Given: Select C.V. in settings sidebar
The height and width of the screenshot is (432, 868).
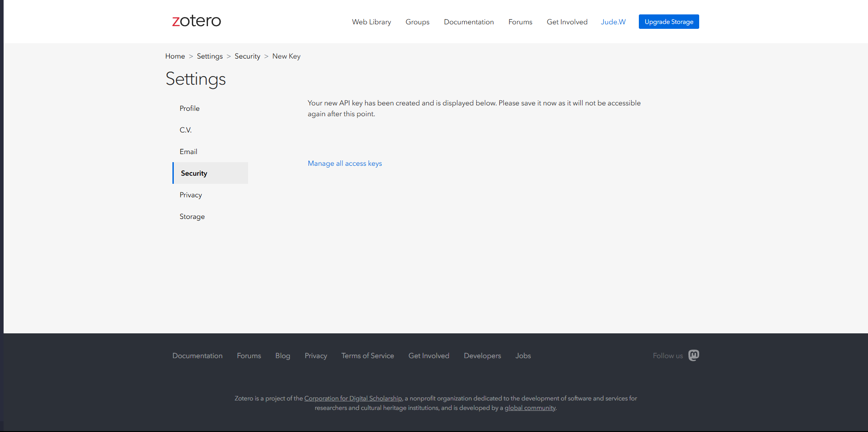Looking at the screenshot, I should (x=185, y=130).
